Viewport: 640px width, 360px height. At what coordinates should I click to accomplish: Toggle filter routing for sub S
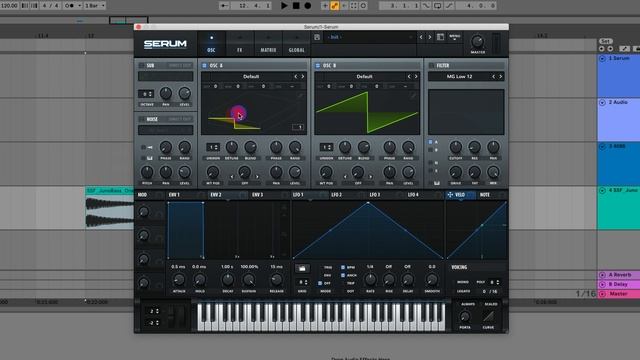[x=430, y=171]
